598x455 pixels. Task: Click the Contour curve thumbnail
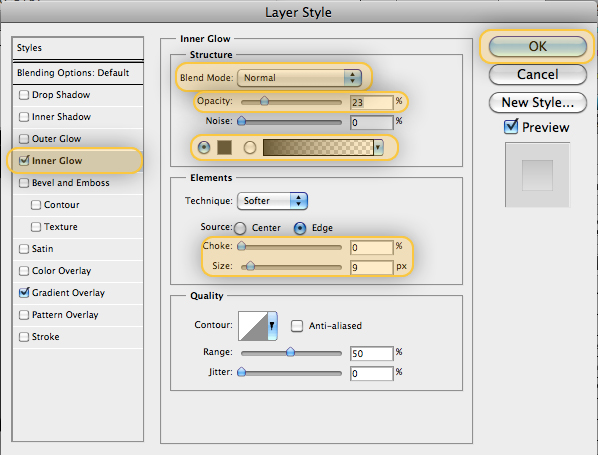[x=253, y=326]
